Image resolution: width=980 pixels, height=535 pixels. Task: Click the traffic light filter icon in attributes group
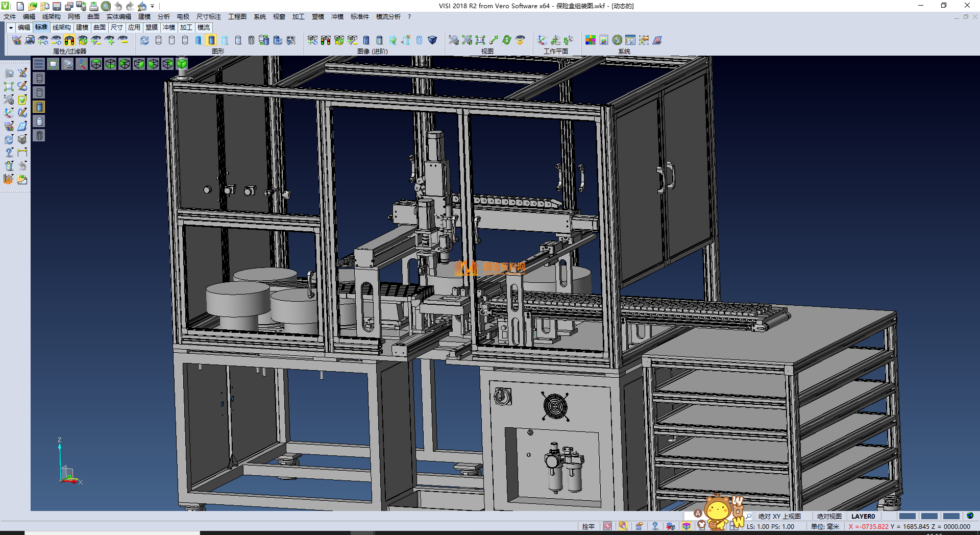pos(69,40)
